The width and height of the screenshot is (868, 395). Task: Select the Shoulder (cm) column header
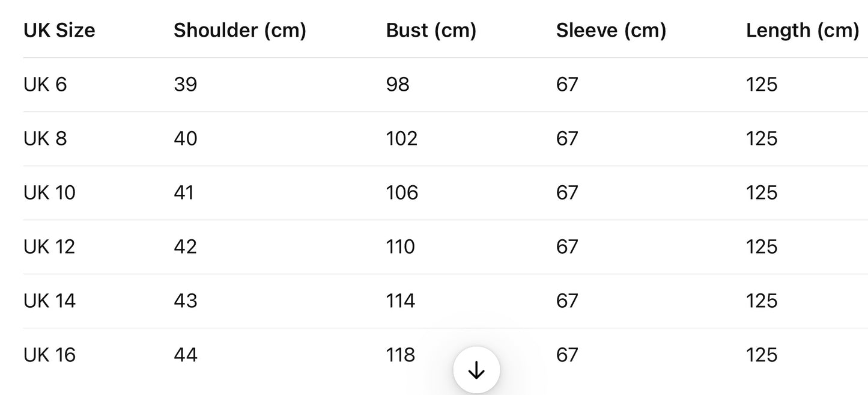tap(240, 31)
